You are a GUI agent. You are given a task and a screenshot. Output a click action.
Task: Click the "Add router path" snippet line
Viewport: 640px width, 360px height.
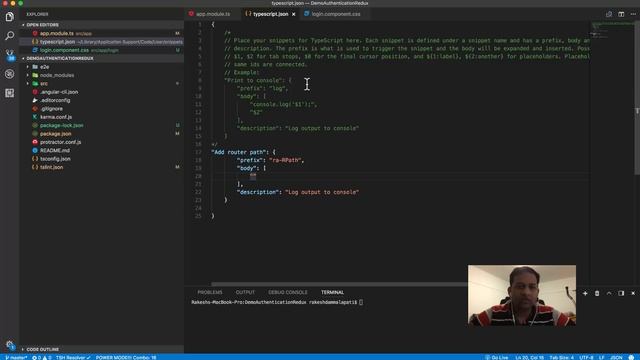pyautogui.click(x=243, y=152)
